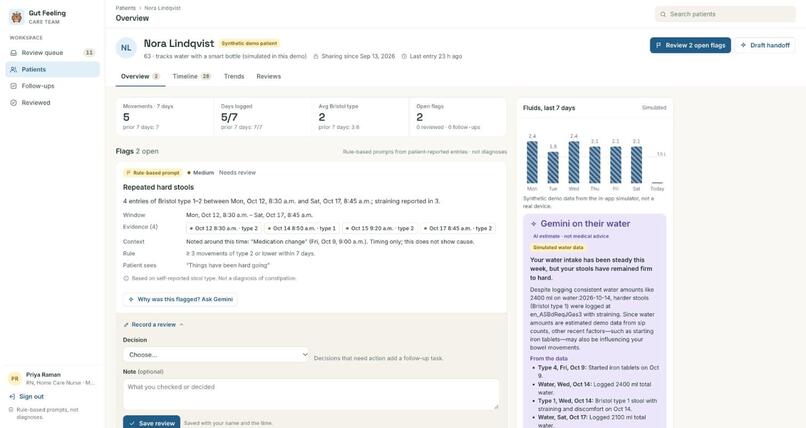Image resolution: width=806 pixels, height=428 pixels.
Task: Click the Synthetic demo patient badge
Action: 249,44
